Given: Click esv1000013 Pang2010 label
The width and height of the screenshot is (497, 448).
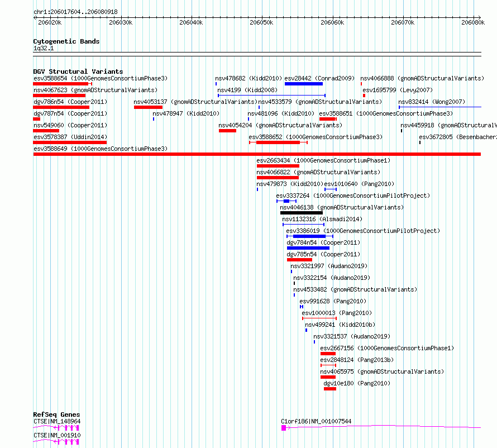Looking at the screenshot, I should [x=337, y=313].
